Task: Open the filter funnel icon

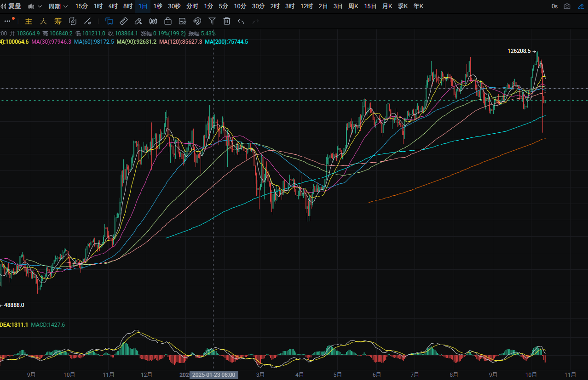Action: pos(212,21)
